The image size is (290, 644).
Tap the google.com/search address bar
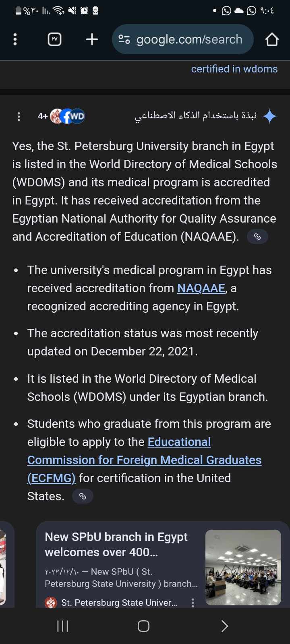(x=189, y=39)
